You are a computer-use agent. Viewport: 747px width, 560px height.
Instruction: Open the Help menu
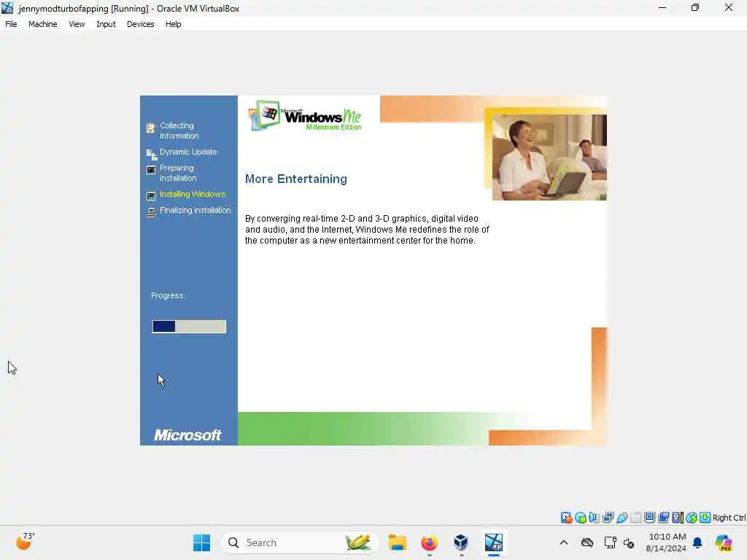174,24
